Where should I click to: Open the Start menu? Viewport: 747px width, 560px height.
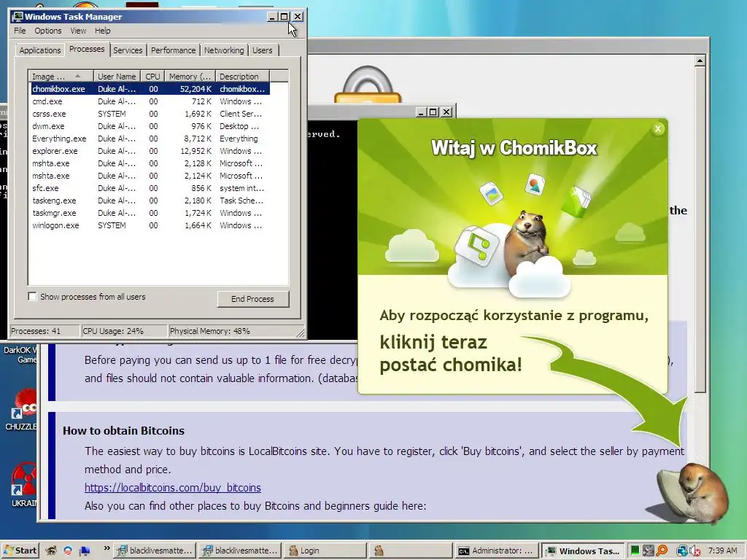pyautogui.click(x=20, y=551)
